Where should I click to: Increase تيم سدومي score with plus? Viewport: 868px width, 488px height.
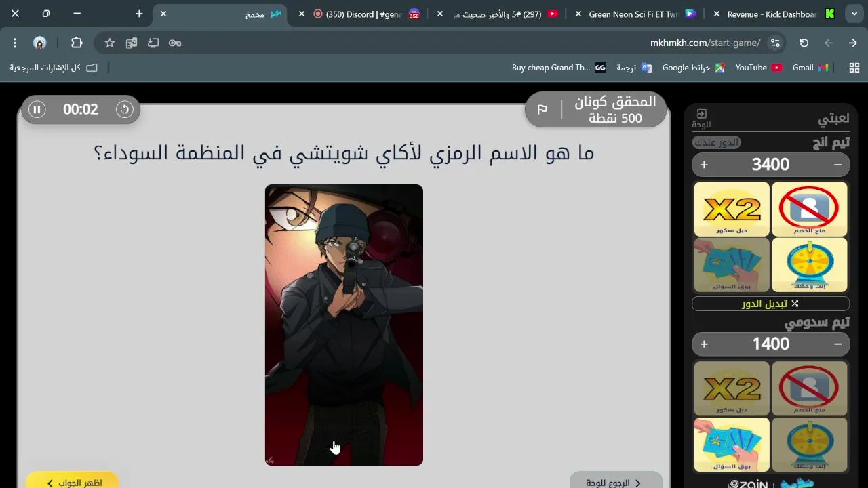coord(704,344)
